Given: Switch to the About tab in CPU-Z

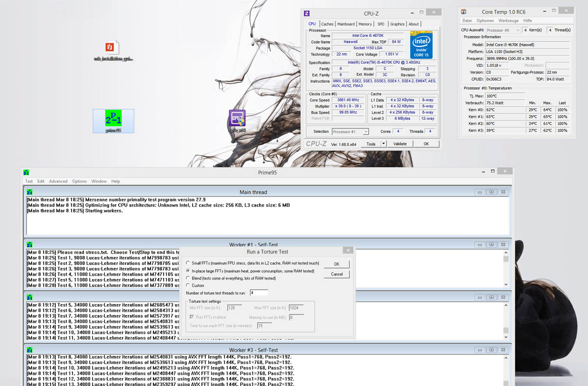Looking at the screenshot, I should 414,24.
